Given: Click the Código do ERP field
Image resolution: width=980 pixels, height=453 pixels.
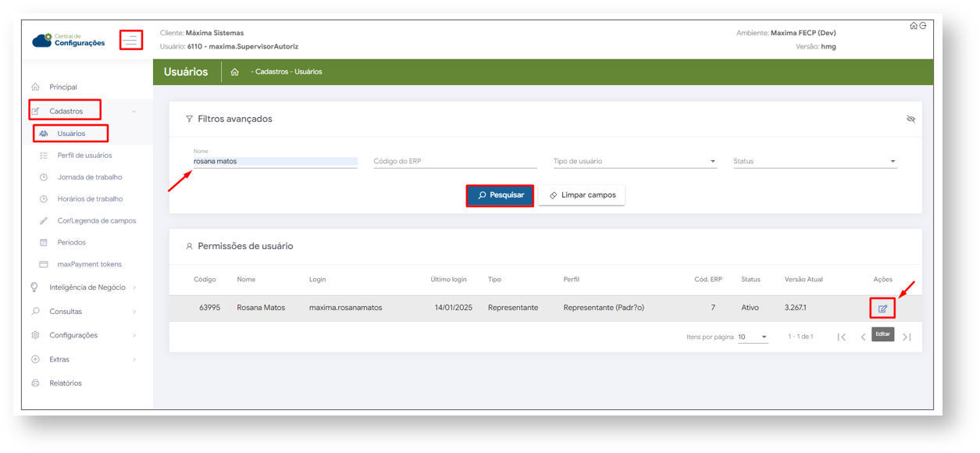Looking at the screenshot, I should click(454, 162).
